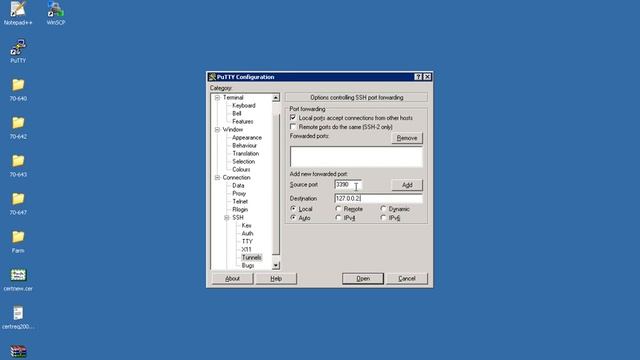Open the Translation category
This screenshot has height=360, width=640.
245,153
